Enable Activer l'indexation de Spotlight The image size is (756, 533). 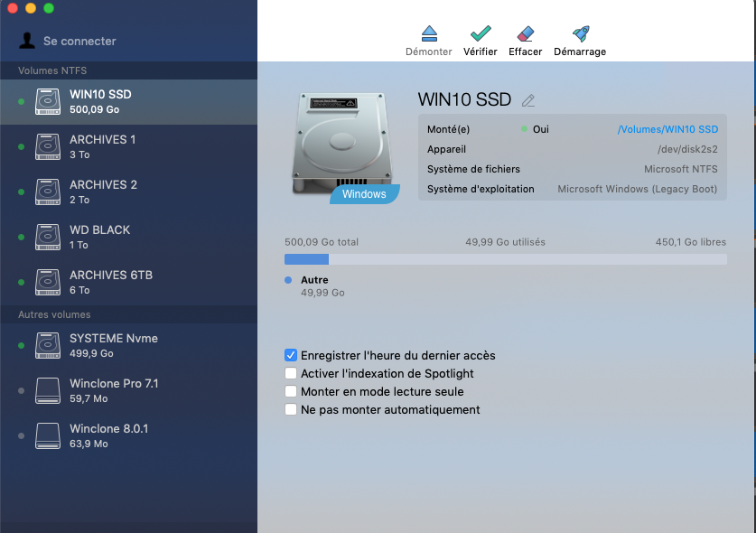tap(291, 373)
